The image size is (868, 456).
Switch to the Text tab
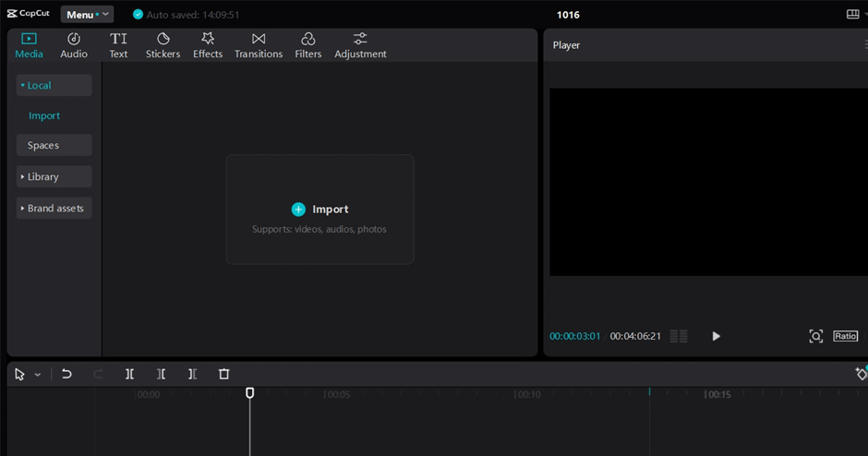coord(118,45)
